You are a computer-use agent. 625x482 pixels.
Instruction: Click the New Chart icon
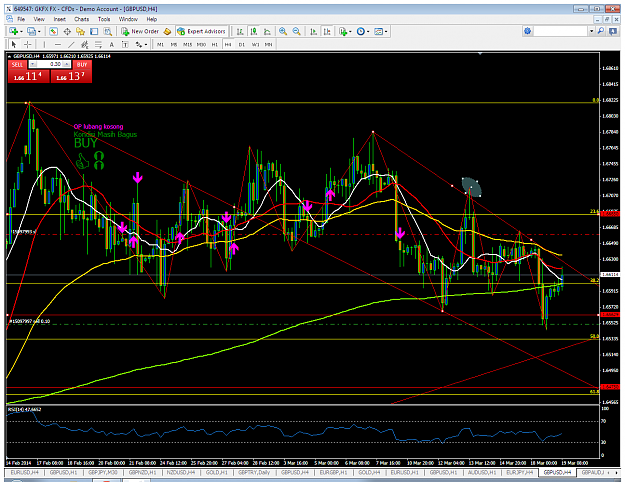[13, 31]
